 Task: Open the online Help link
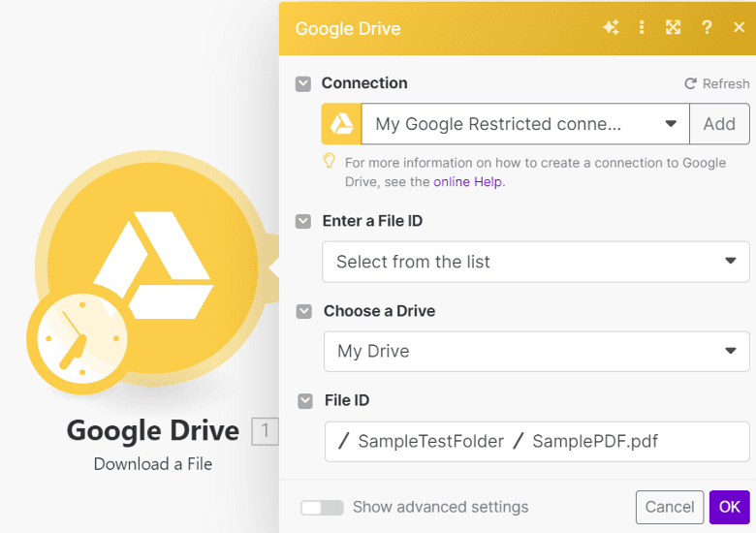(x=469, y=181)
